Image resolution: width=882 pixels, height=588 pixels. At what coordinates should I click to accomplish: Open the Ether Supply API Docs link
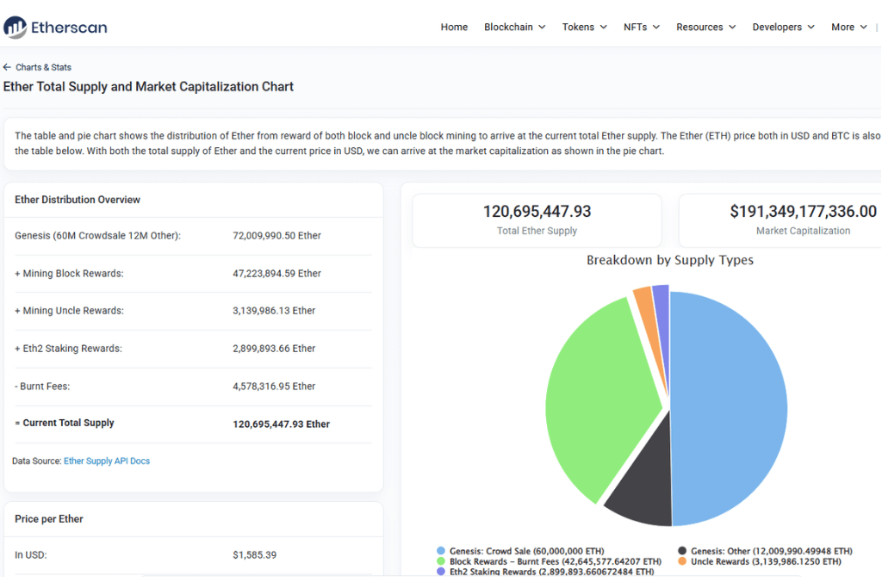[x=107, y=461]
